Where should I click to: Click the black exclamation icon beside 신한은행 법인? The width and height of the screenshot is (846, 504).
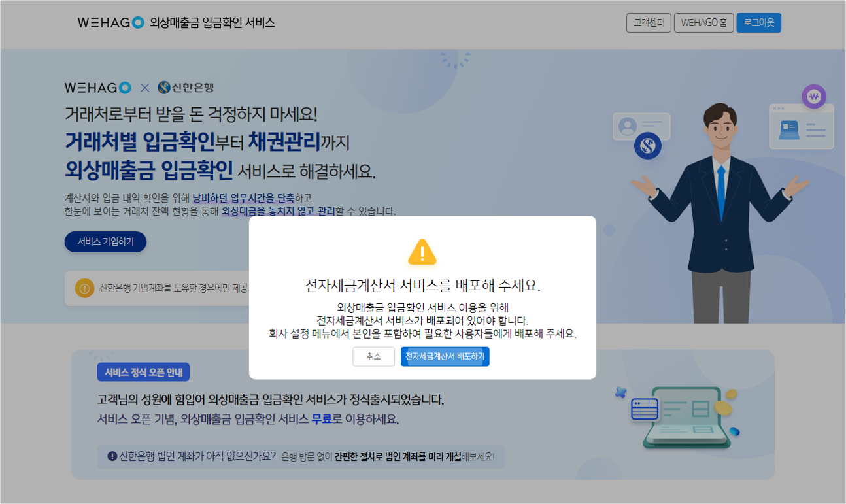point(112,456)
